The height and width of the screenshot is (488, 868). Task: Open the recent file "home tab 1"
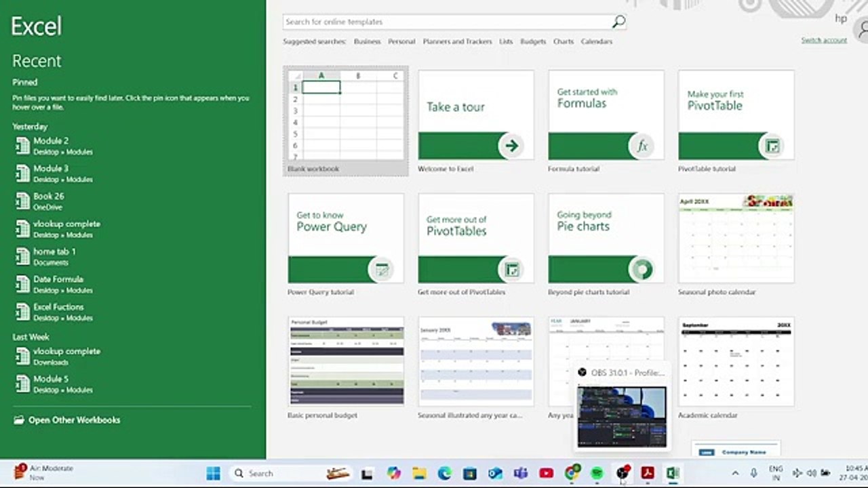point(132,256)
